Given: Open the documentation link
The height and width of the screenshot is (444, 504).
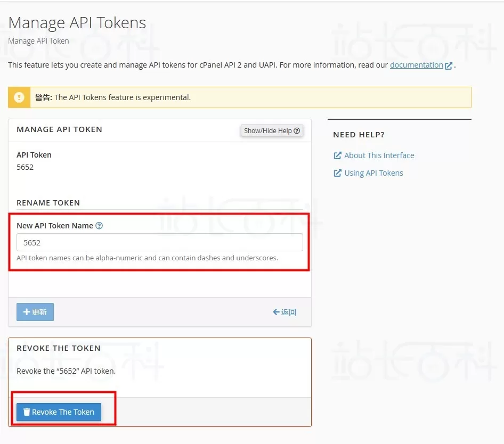Looking at the screenshot, I should coord(416,65).
